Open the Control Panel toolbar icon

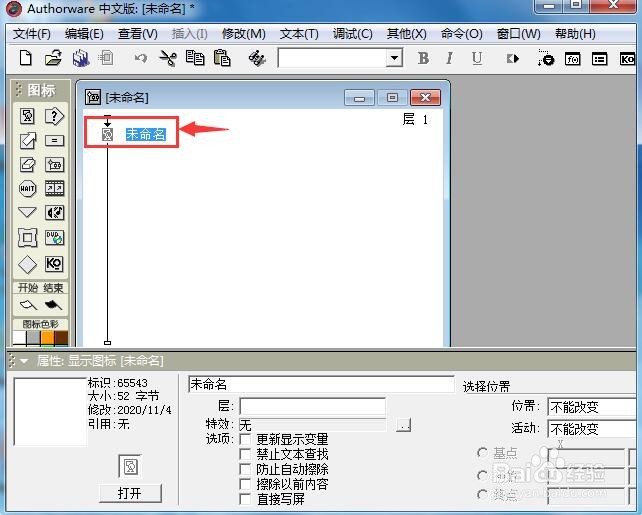pos(546,58)
